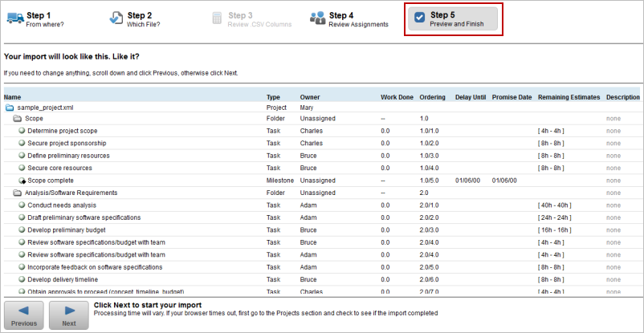644x333 pixels.
Task: Click the sample_project.xml project folder icon
Action: (x=10, y=106)
